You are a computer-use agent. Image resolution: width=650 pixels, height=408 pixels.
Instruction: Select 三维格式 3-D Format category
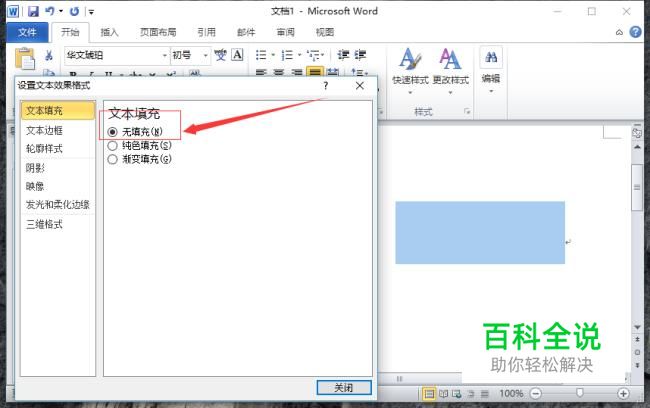pyautogui.click(x=58, y=225)
